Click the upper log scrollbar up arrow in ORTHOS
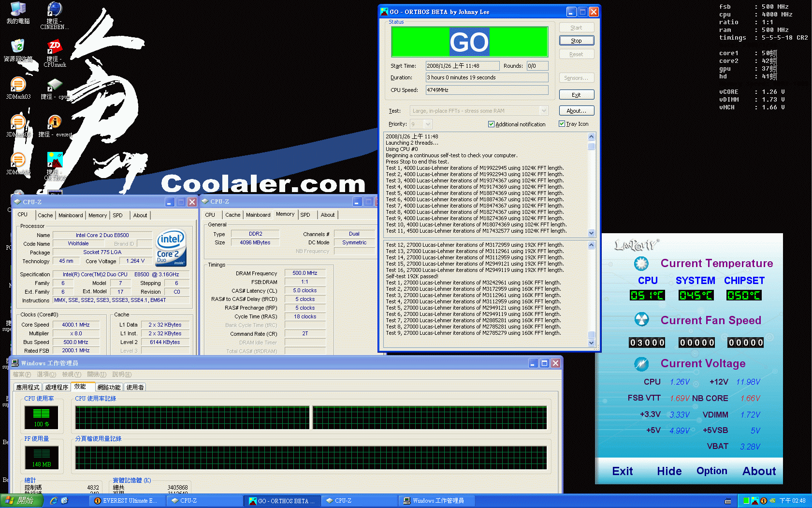Screen dimensions: 812x508 point(591,136)
